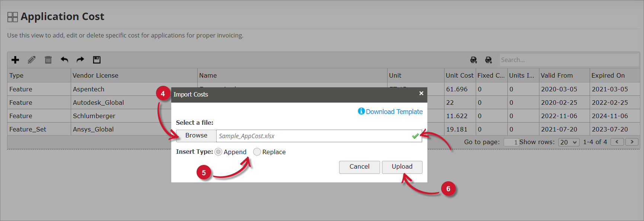Screen dimensions: 644x221
Task: Click the pencil edit icon in toolbar
Action: click(x=32, y=60)
